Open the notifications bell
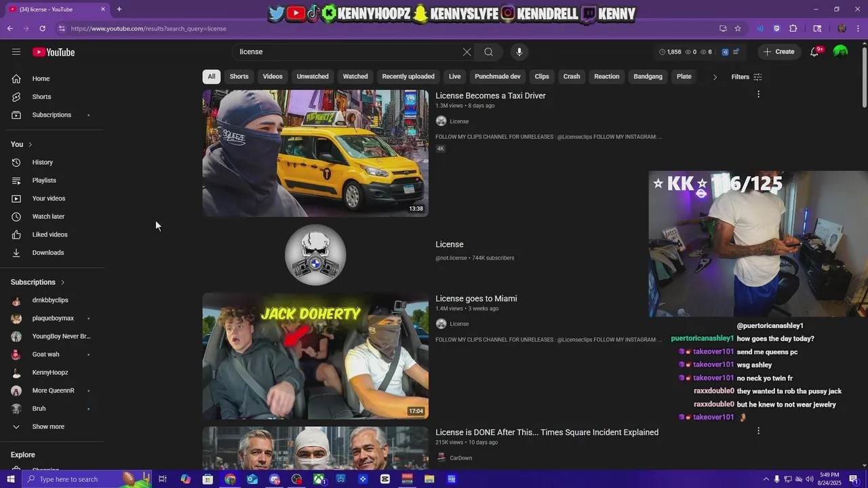Image resolution: width=868 pixels, height=488 pixels. click(x=814, y=52)
